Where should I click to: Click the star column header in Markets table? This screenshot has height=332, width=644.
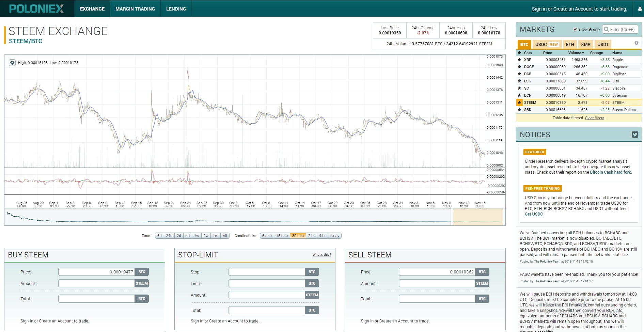click(x=519, y=53)
